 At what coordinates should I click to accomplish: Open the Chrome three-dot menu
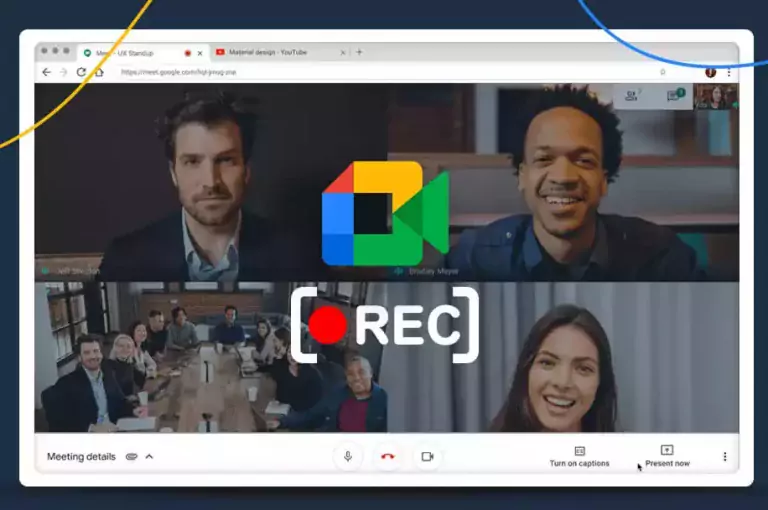729,73
